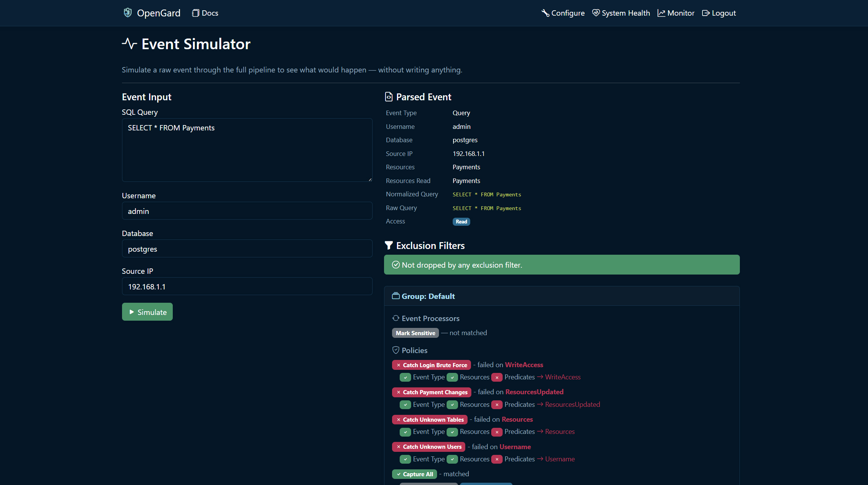This screenshot has width=868, height=485.
Task: Click the Configure wrench icon
Action: click(x=545, y=13)
